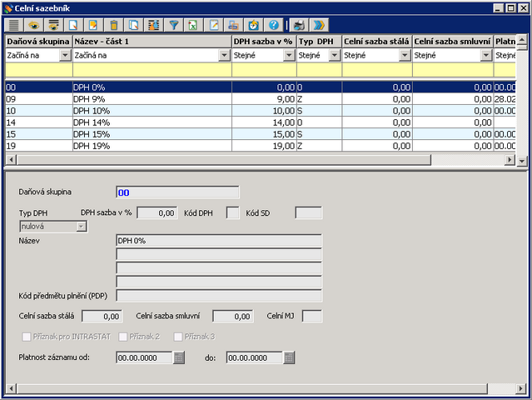Open the DPH sazba v % filter dropdown
Screen dimensions: 532x400
pos(289,56)
